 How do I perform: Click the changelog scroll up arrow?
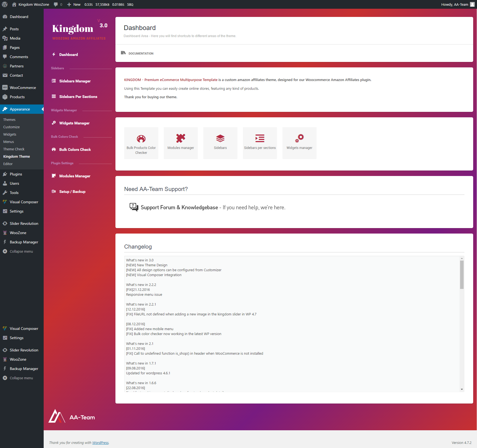[x=462, y=258]
